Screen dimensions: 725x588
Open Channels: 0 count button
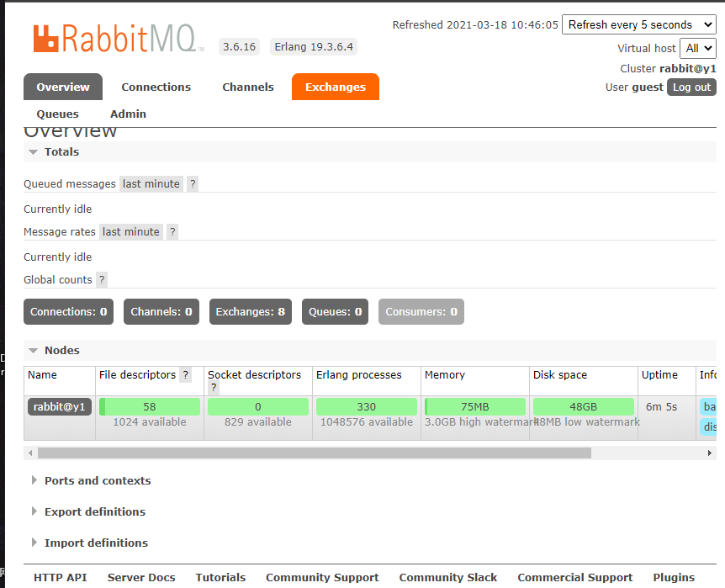[x=161, y=312]
